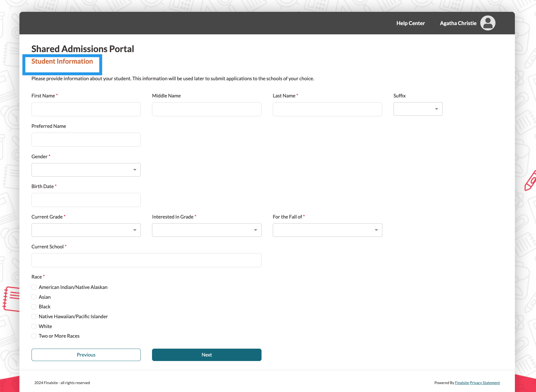The width and height of the screenshot is (536, 392).
Task: Enable the White race checkbox
Action: pos(34,326)
